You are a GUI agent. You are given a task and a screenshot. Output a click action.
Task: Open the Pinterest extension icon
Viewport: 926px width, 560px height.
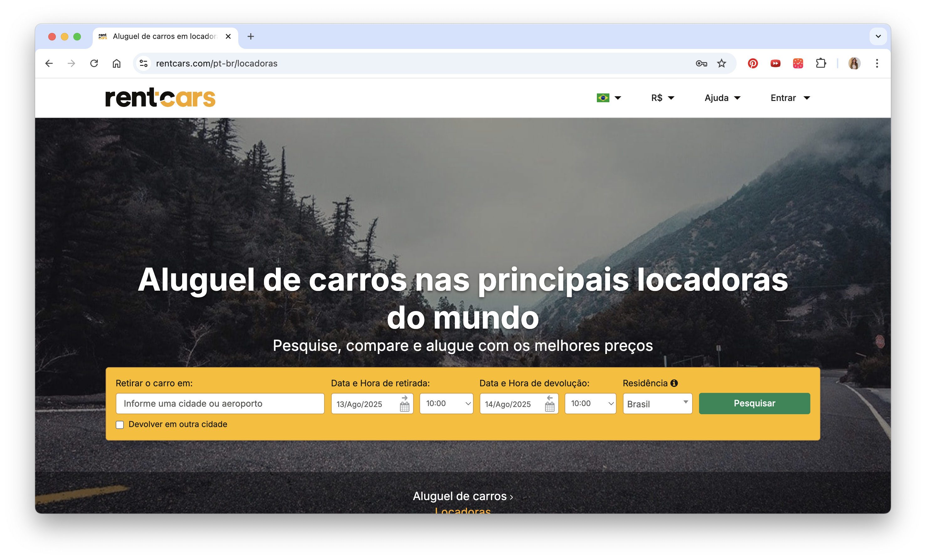click(x=752, y=64)
